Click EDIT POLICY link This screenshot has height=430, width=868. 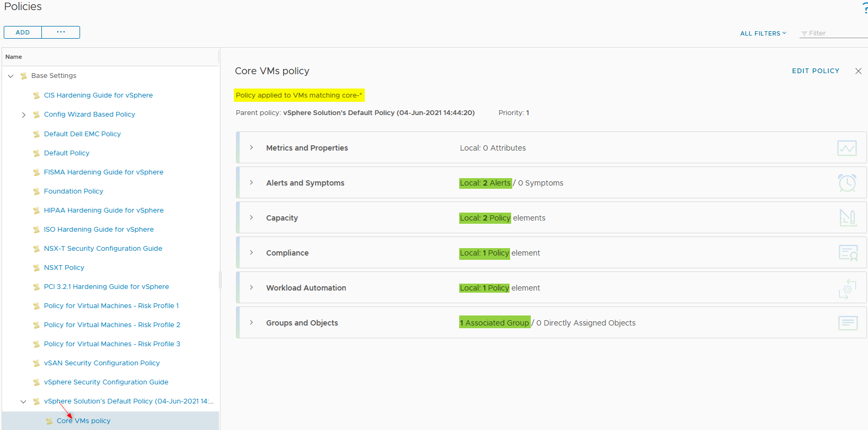coord(816,71)
